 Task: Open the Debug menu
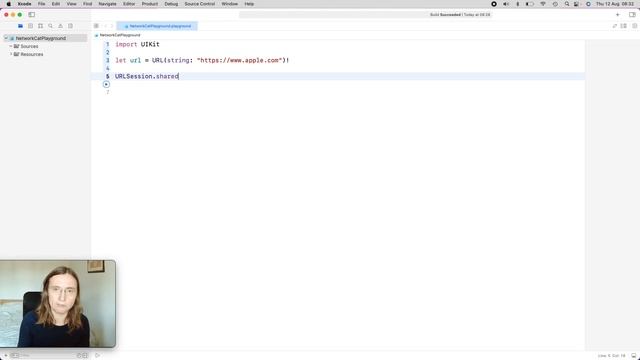point(171,4)
